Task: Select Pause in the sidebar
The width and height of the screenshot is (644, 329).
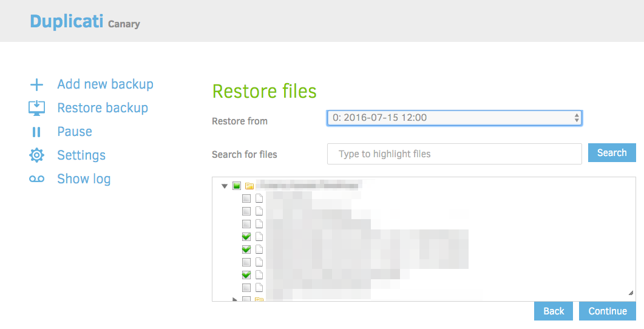Action: (x=74, y=132)
